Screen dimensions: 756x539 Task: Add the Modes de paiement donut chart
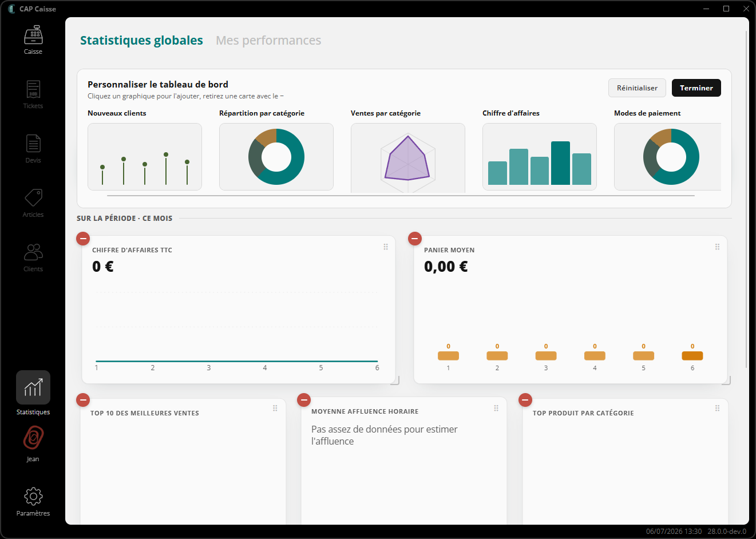pyautogui.click(x=667, y=157)
